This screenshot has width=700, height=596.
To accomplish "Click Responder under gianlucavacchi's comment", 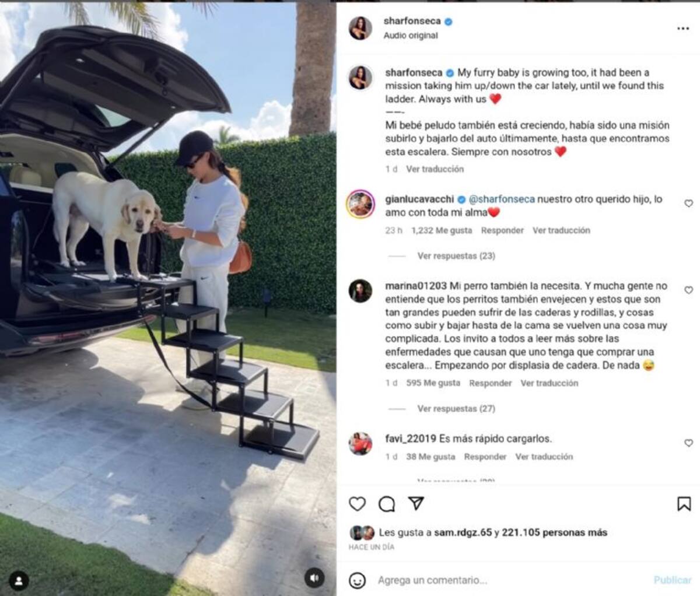I will pyautogui.click(x=502, y=230).
